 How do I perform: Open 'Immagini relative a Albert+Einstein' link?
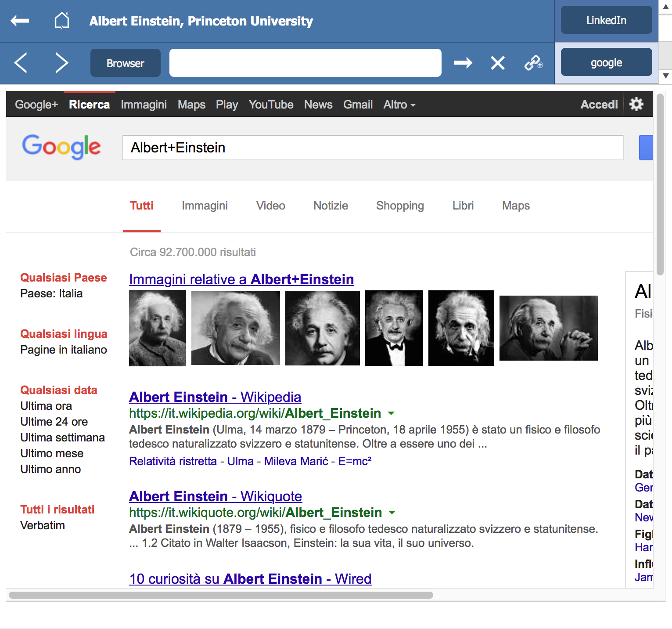click(241, 279)
